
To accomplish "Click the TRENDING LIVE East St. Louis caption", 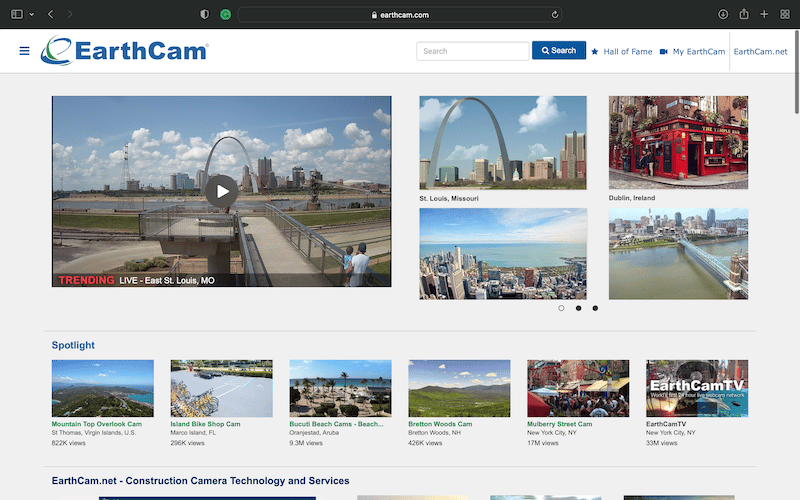I will coord(136,280).
